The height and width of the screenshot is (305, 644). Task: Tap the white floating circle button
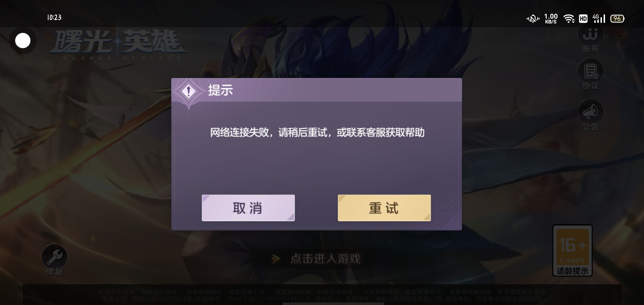(x=23, y=41)
